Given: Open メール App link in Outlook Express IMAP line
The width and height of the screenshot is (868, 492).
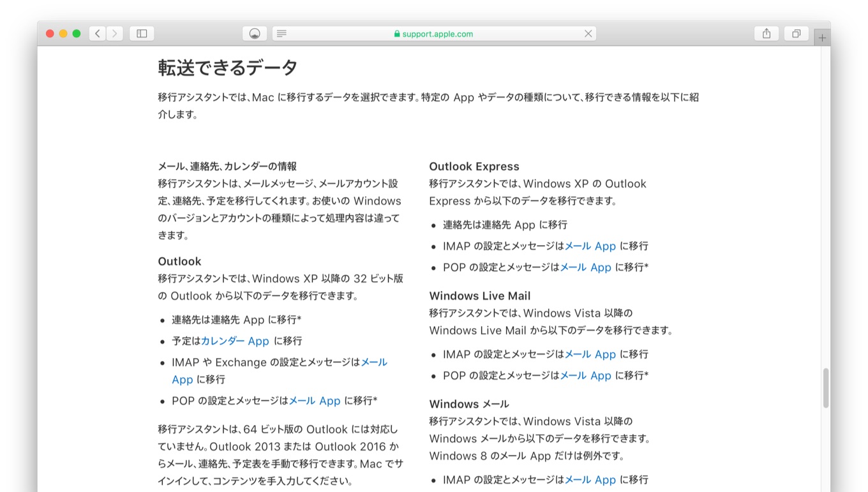Looking at the screenshot, I should pos(590,246).
